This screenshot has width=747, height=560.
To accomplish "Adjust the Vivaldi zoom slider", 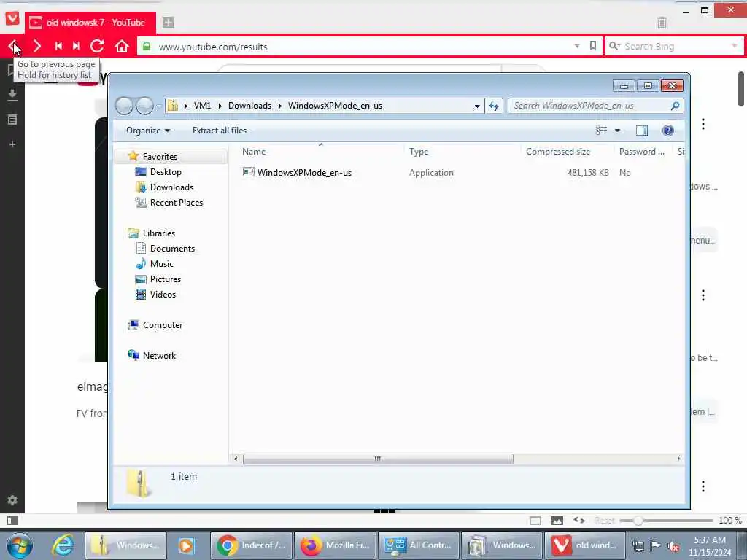I will [638, 521].
